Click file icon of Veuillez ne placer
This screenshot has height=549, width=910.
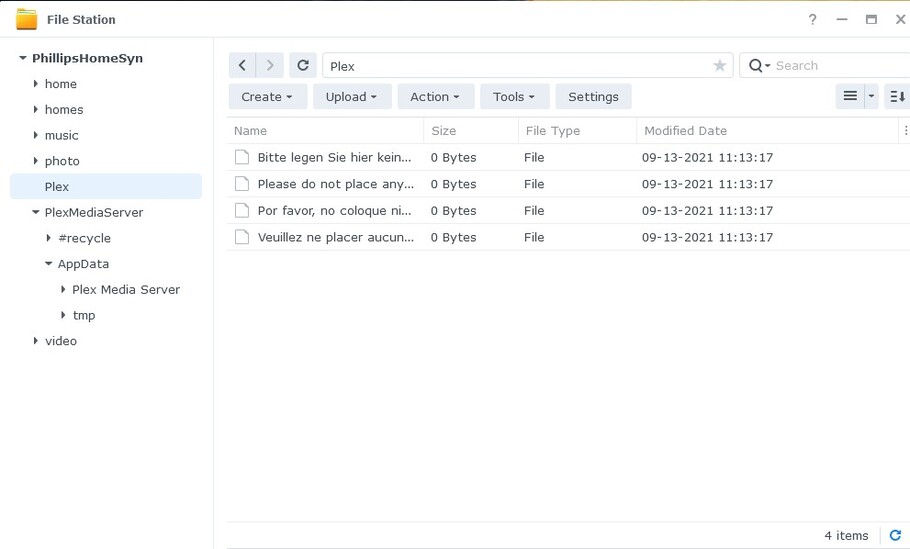(x=242, y=237)
